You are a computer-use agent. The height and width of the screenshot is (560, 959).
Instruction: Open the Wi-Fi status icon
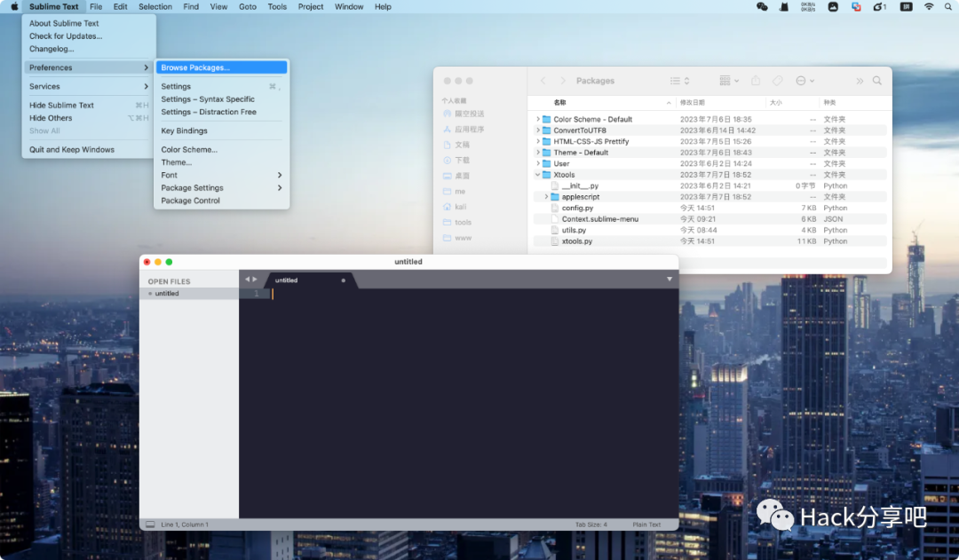[929, 7]
